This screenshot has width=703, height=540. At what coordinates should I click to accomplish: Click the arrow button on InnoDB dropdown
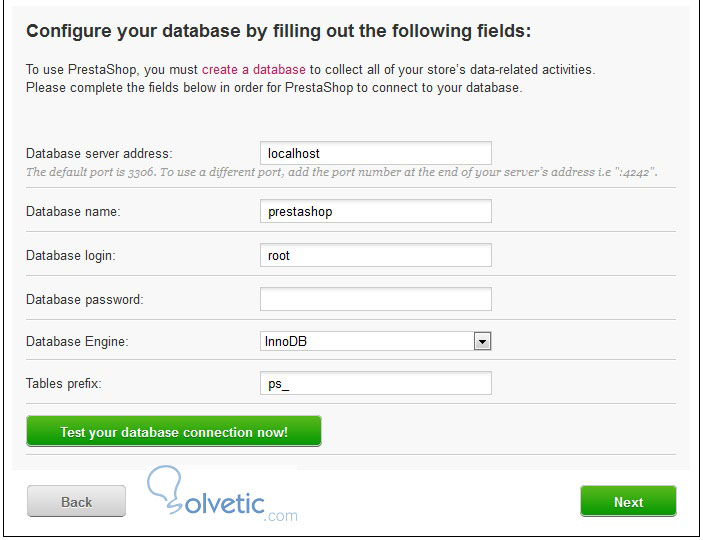point(482,342)
